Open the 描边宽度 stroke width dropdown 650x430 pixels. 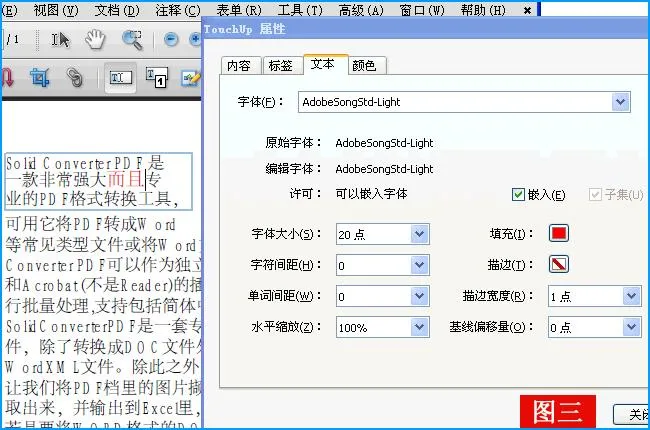click(x=631, y=296)
